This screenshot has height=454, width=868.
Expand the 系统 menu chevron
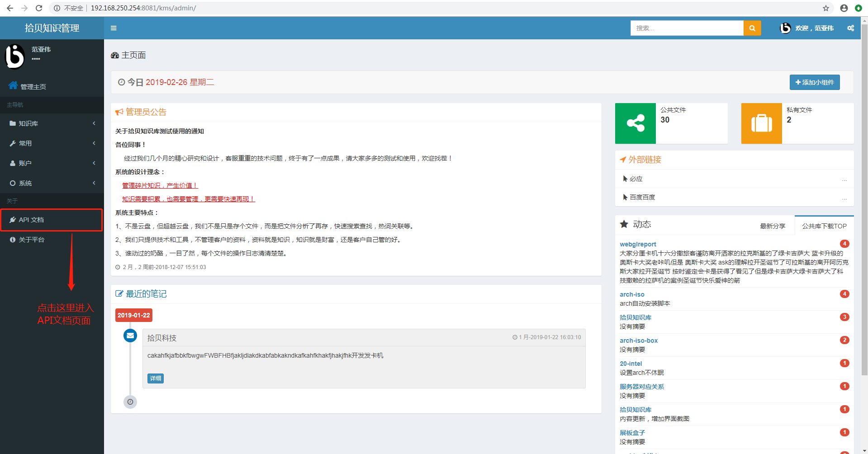point(94,183)
